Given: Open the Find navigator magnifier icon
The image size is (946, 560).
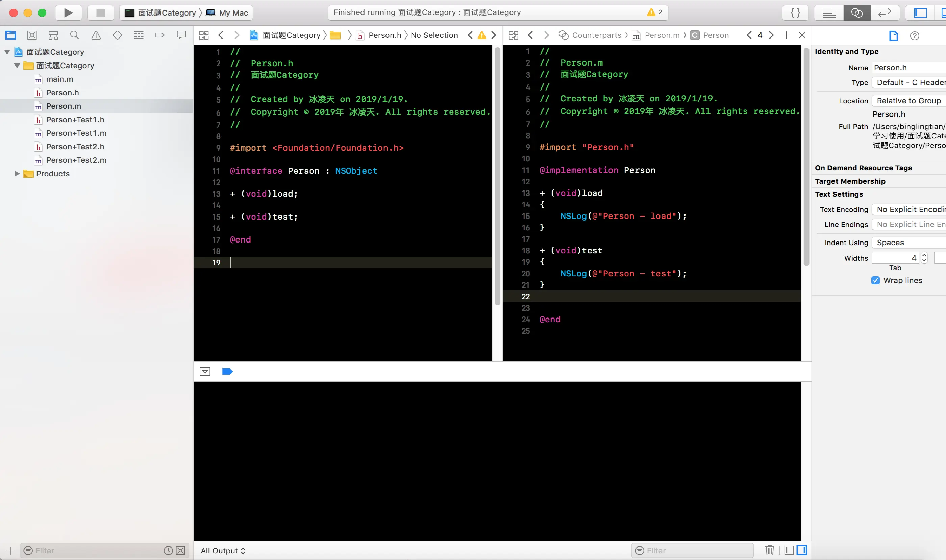Looking at the screenshot, I should [74, 35].
